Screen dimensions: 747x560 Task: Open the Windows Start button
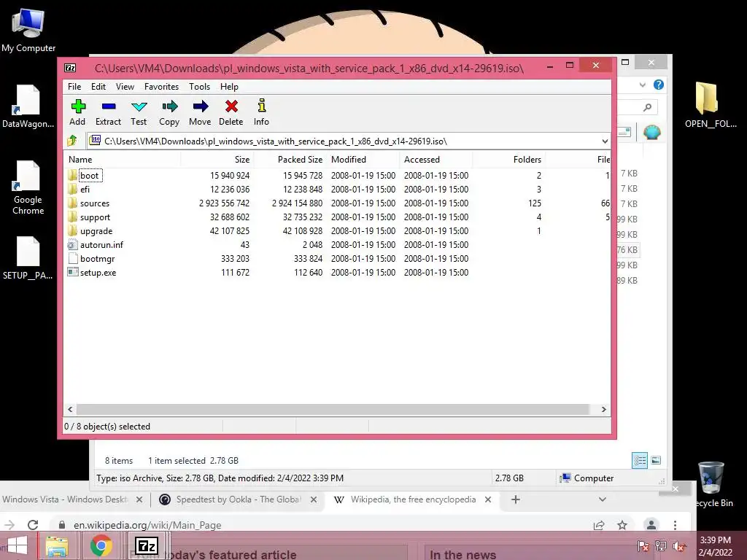click(x=18, y=545)
